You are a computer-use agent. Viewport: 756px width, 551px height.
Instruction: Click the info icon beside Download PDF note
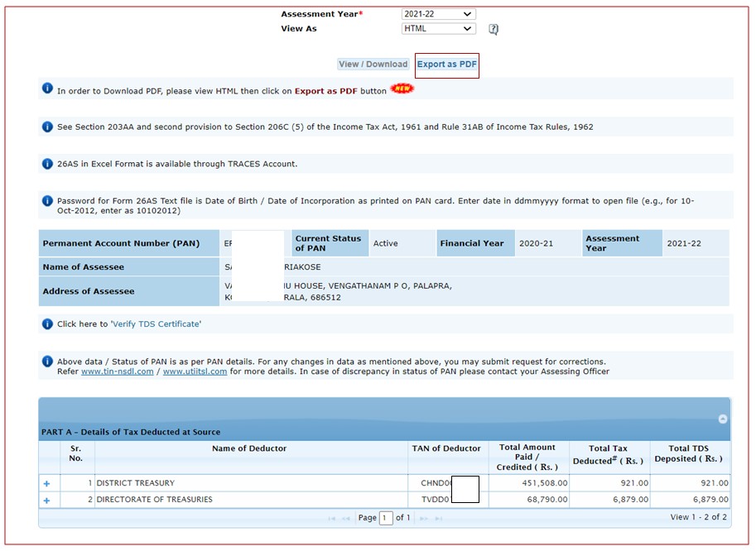point(47,89)
